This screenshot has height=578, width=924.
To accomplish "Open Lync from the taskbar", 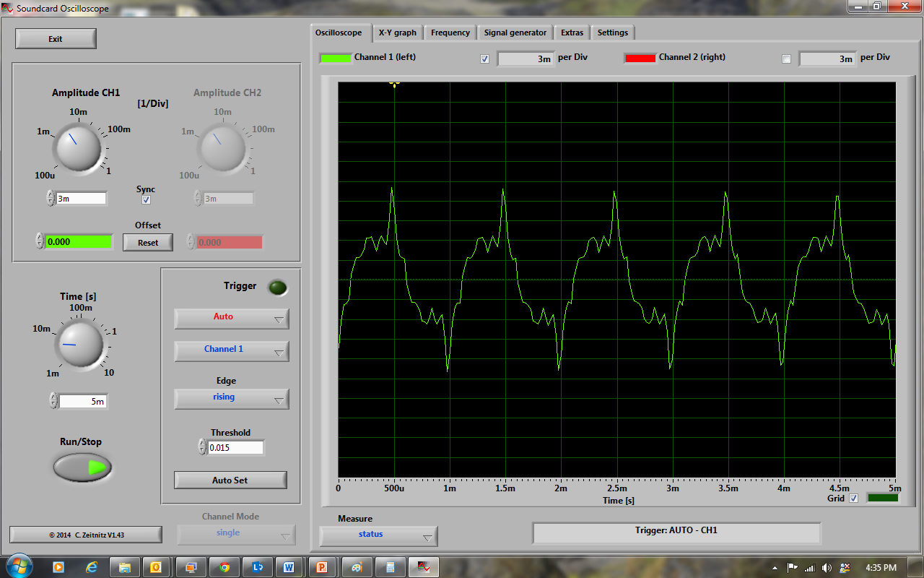I will [x=257, y=567].
